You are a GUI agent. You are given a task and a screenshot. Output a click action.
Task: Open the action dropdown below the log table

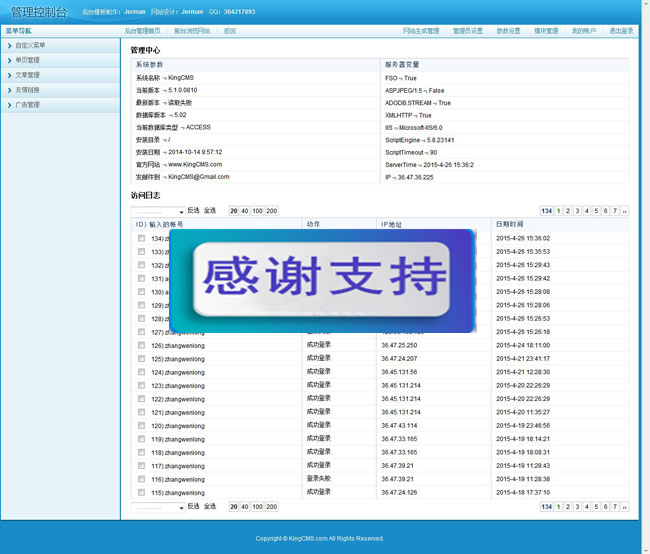pos(158,507)
